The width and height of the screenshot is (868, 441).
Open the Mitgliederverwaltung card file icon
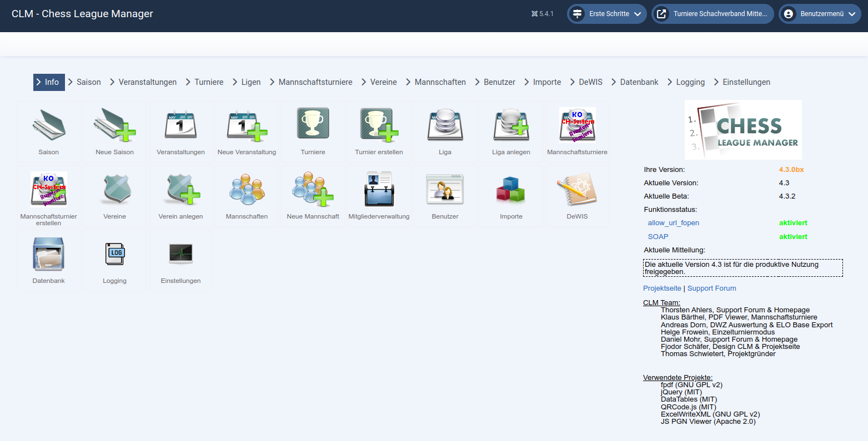pos(379,189)
